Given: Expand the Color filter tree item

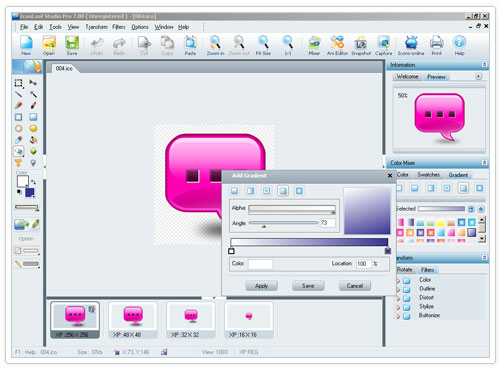Looking at the screenshot, I should coord(398,280).
